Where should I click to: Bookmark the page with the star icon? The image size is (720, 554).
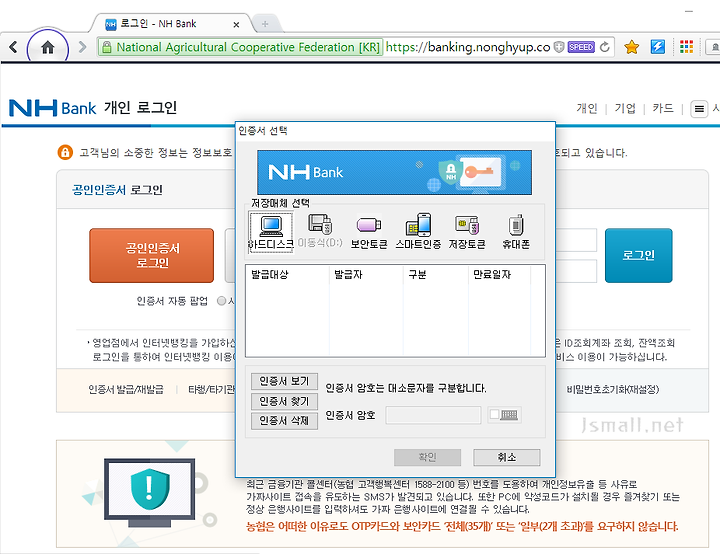tap(632, 47)
